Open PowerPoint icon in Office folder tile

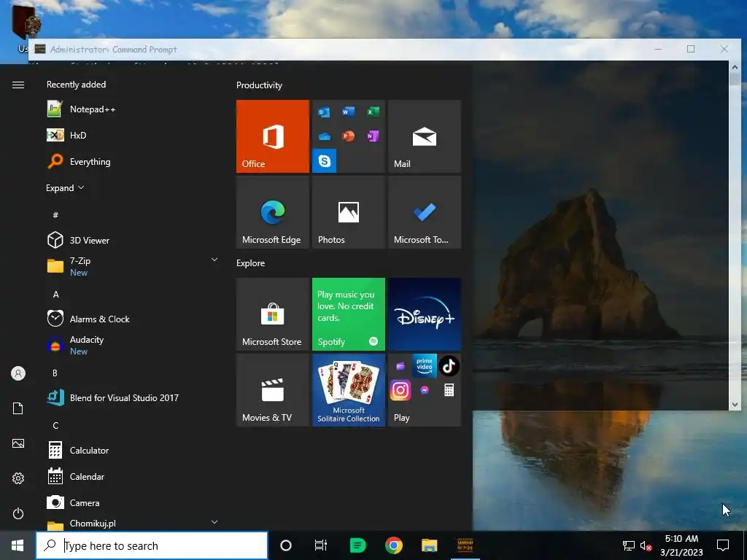[348, 136]
